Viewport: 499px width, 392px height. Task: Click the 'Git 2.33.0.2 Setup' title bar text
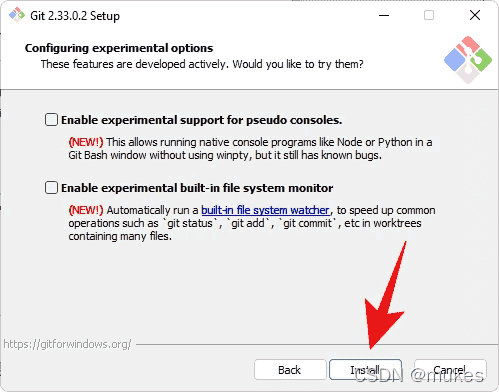(x=75, y=16)
